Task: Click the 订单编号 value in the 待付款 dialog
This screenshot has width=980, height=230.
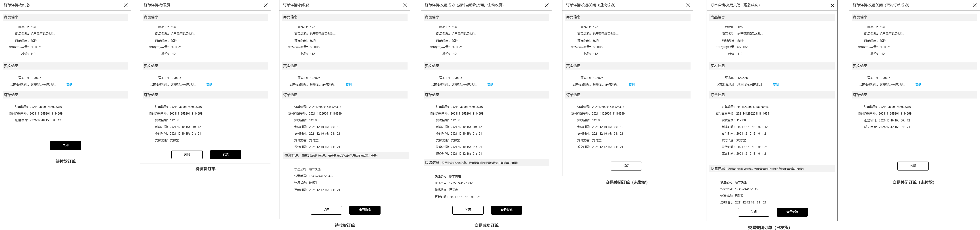Action: pyautogui.click(x=46, y=107)
